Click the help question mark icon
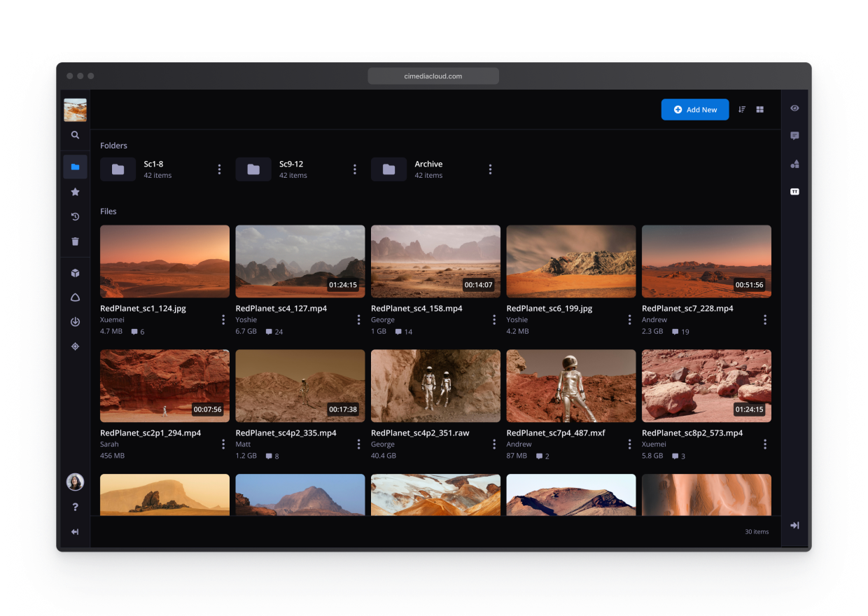868x616 pixels. pos(75,507)
